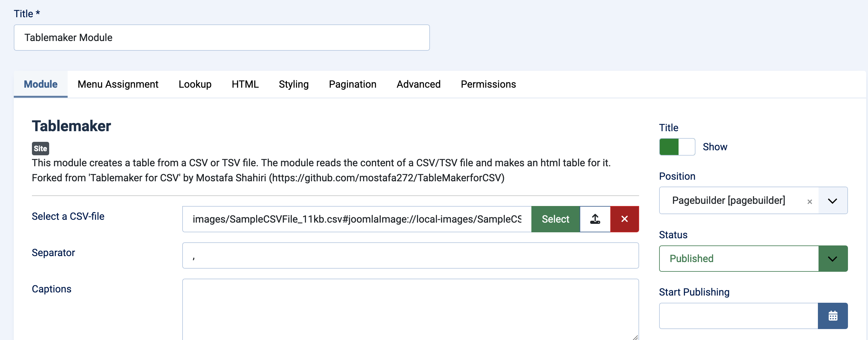Click the green Select button for CSV file

(555, 219)
